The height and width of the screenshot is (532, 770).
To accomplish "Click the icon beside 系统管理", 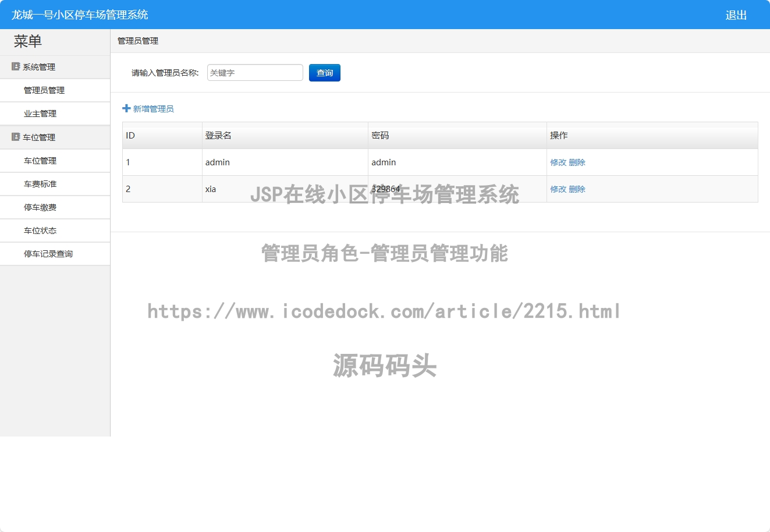I will [16, 67].
